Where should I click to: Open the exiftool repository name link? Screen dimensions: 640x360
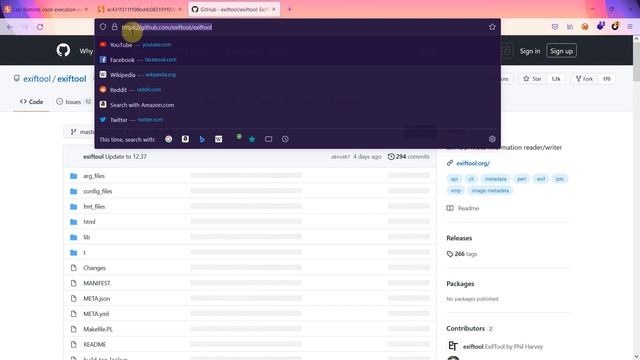(x=72, y=78)
